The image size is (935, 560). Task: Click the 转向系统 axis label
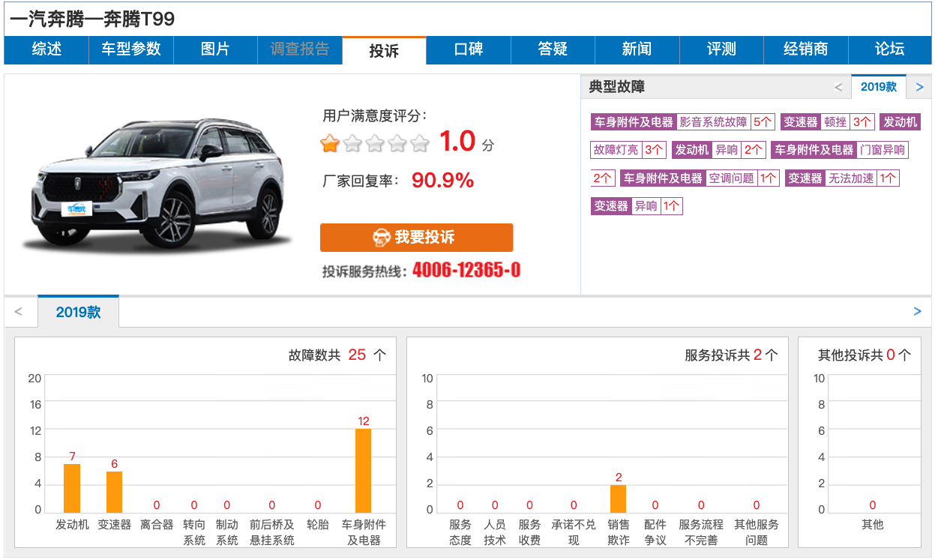194,532
